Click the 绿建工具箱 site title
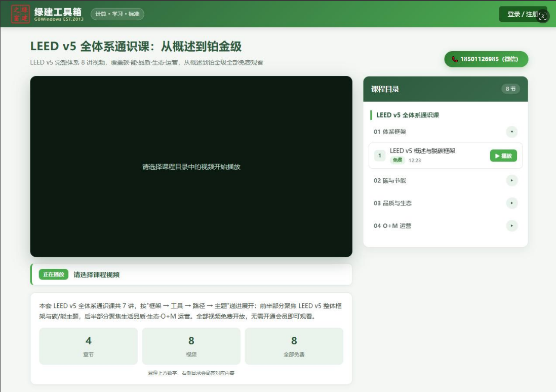Image resolution: width=556 pixels, height=392 pixels. pyautogui.click(x=58, y=11)
